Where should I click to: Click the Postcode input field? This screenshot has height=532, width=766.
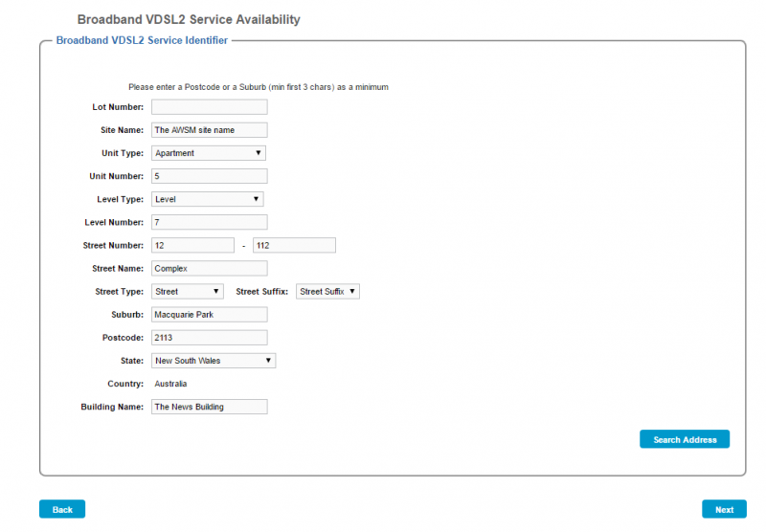pyautogui.click(x=209, y=338)
